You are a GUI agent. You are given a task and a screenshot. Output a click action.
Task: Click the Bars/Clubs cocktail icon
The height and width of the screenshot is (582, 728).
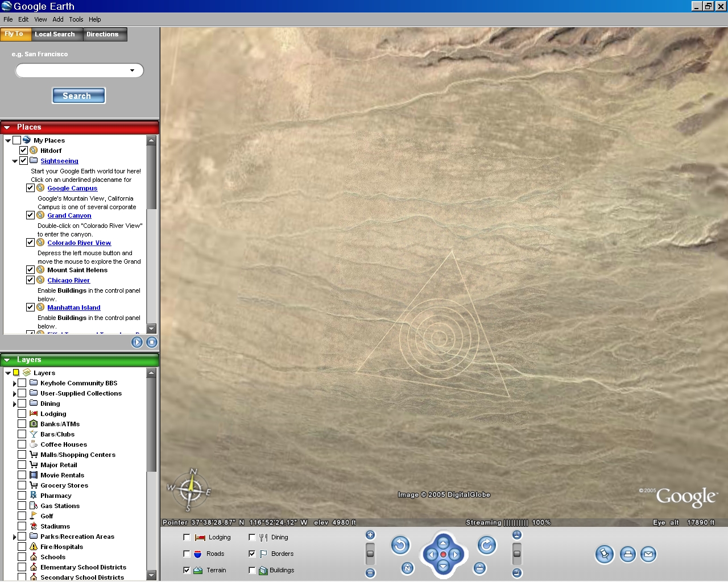coord(34,434)
